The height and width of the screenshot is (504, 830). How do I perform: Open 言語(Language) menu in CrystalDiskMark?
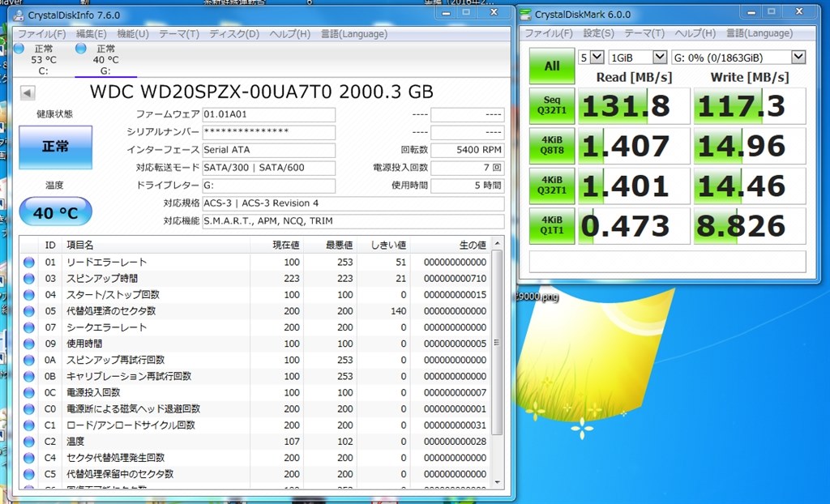click(759, 33)
